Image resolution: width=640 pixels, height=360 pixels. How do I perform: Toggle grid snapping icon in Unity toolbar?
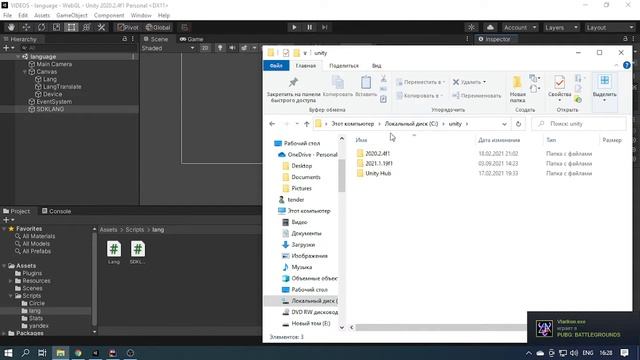pos(184,27)
